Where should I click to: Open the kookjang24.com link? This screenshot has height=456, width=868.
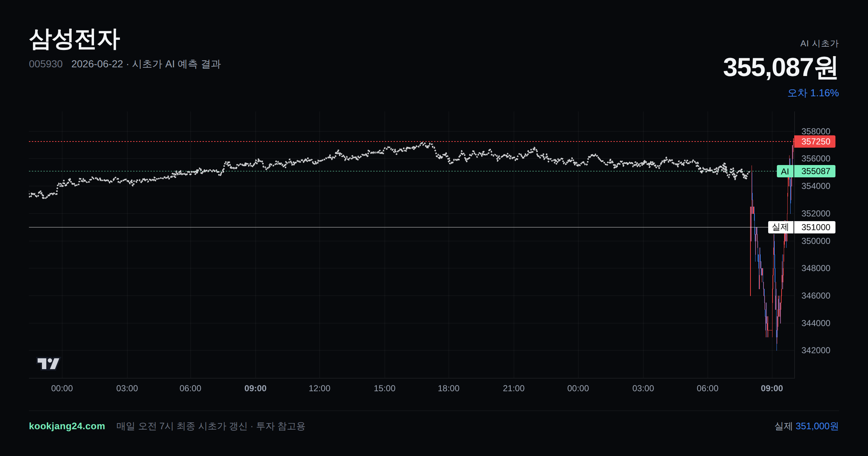(x=67, y=426)
